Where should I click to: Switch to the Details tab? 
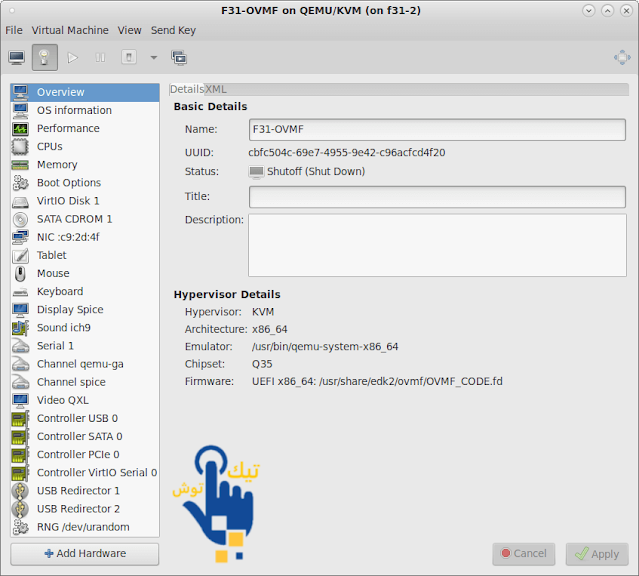[187, 89]
